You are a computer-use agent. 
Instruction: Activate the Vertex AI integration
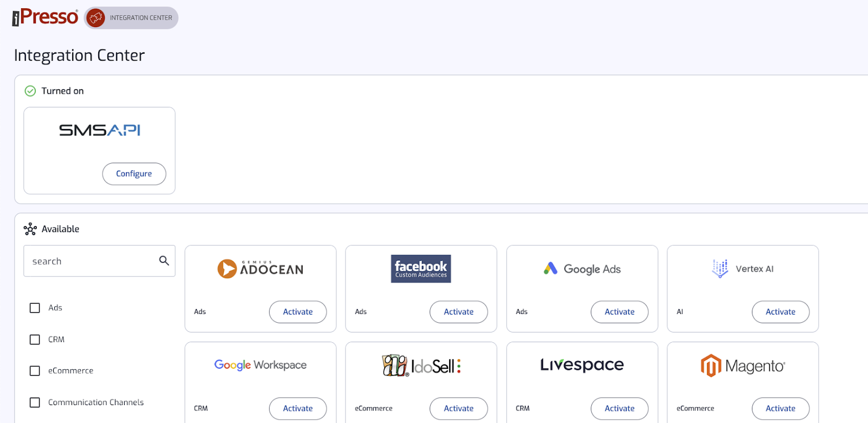click(x=780, y=312)
